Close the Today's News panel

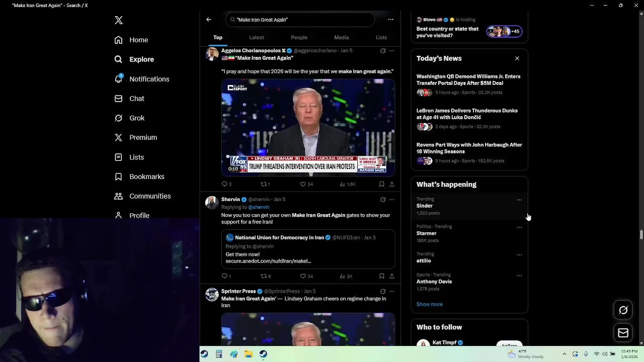click(517, 58)
